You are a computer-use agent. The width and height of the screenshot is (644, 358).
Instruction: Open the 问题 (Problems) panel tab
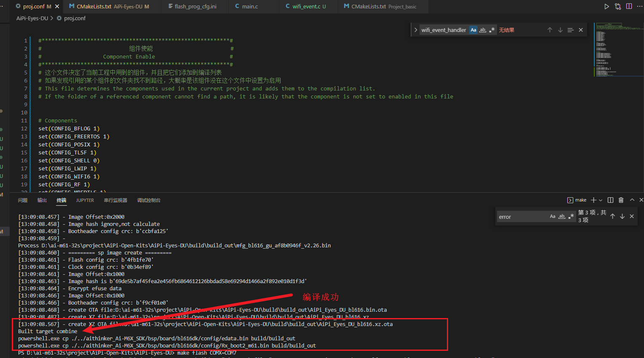(23, 200)
